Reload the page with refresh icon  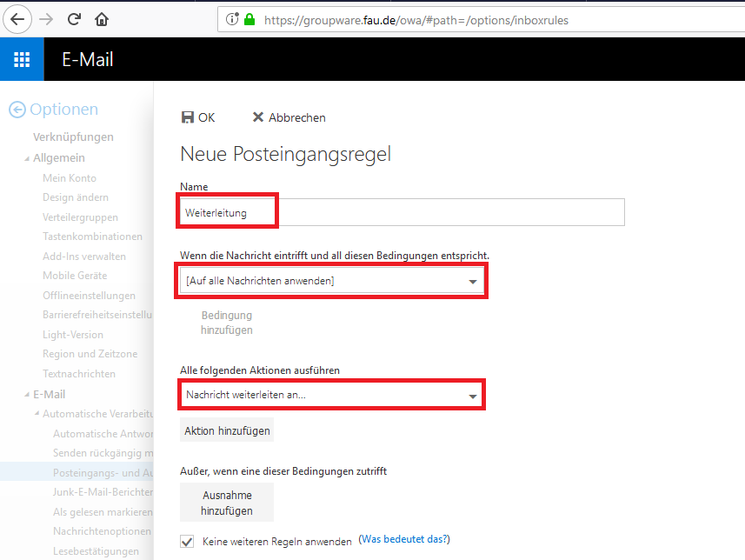74,18
